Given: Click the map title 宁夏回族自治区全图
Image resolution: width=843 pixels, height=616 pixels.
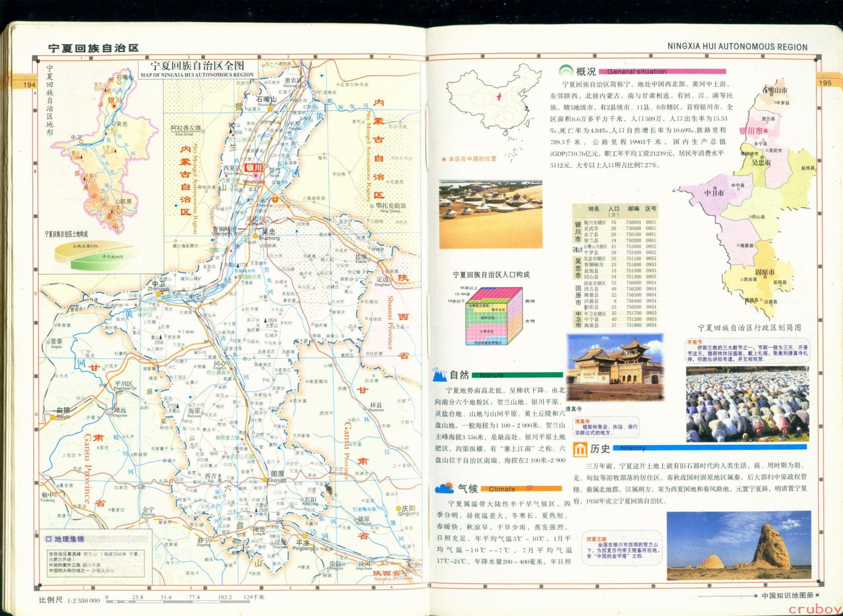Looking at the screenshot, I should [197, 66].
